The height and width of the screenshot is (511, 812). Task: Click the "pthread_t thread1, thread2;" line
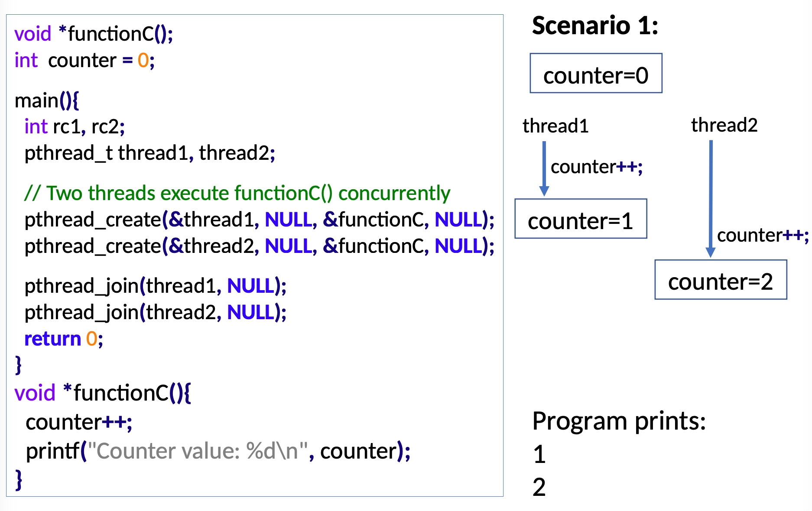click(149, 153)
